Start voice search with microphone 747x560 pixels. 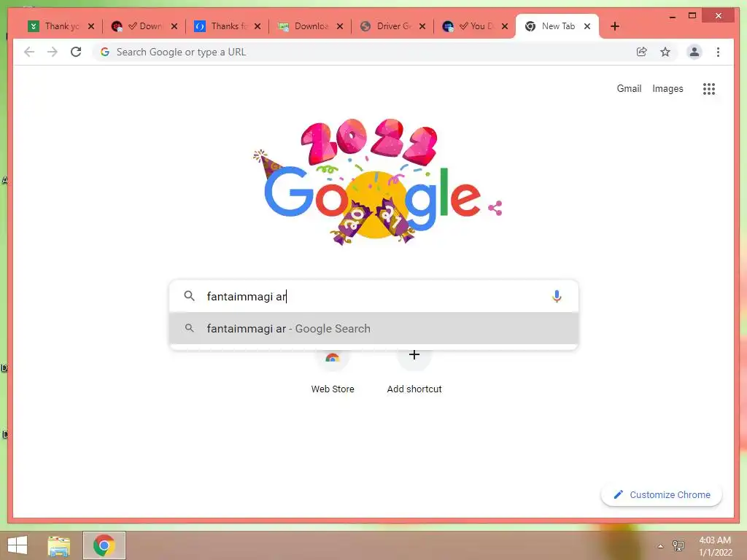[x=557, y=296]
